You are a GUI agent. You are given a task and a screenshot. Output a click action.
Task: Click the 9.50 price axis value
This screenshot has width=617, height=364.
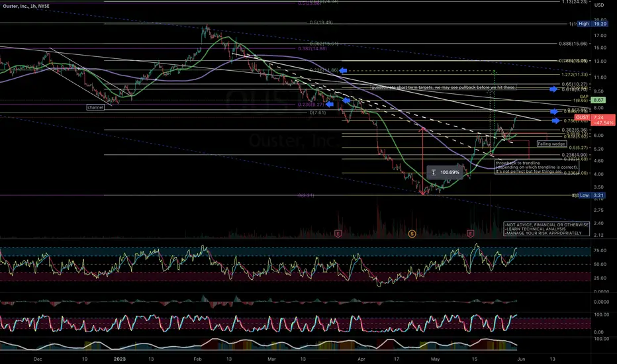pyautogui.click(x=600, y=91)
